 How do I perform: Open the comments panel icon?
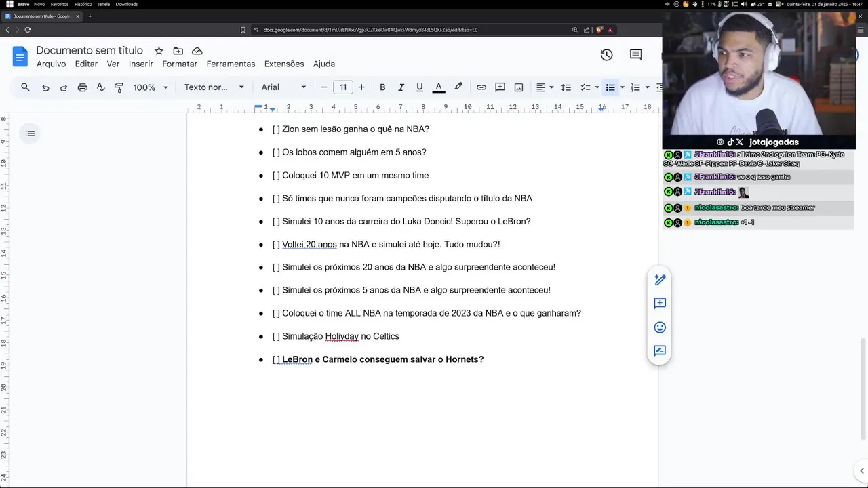pos(635,55)
